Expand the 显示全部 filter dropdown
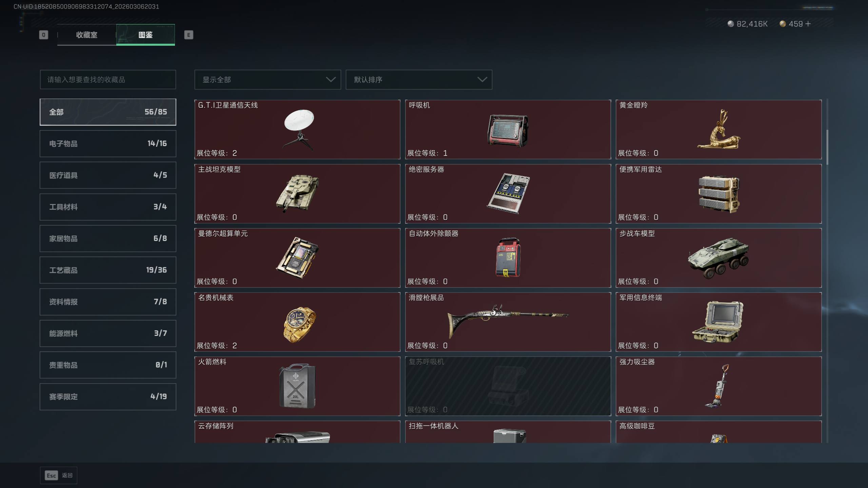The image size is (868, 488). pos(268,80)
